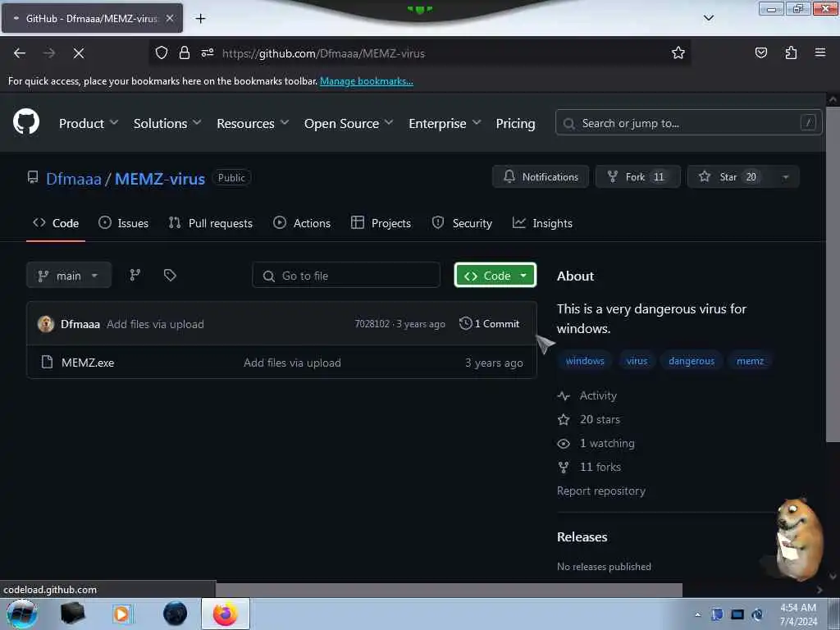Screen dimensions: 840x630
Task: Open the Pricing page link
Action: point(515,123)
